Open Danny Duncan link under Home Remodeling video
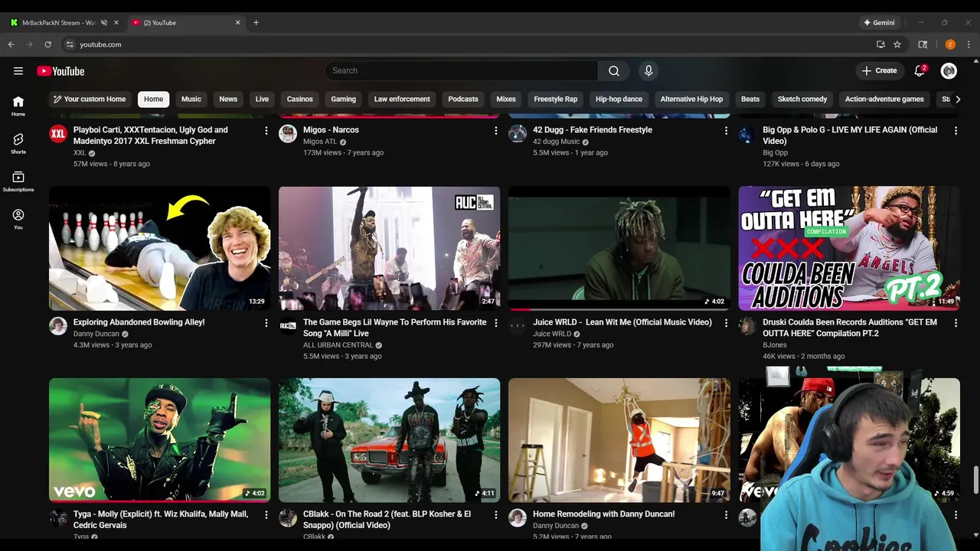Viewport: 980px width, 551px height. 556,526
